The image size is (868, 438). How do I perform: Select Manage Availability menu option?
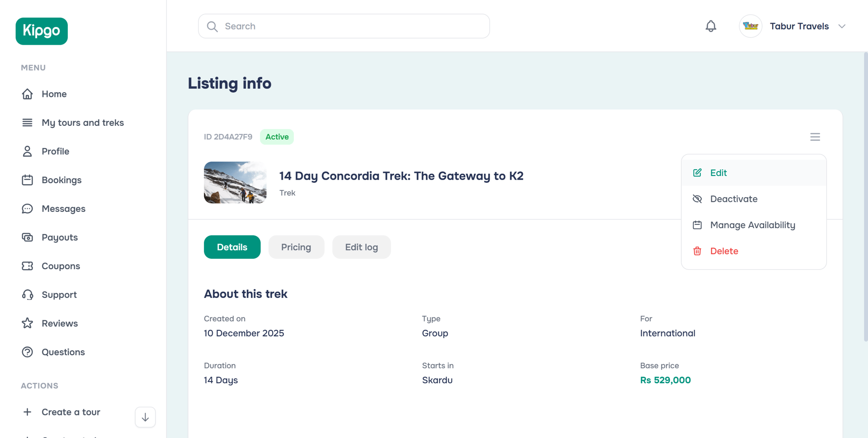(752, 225)
